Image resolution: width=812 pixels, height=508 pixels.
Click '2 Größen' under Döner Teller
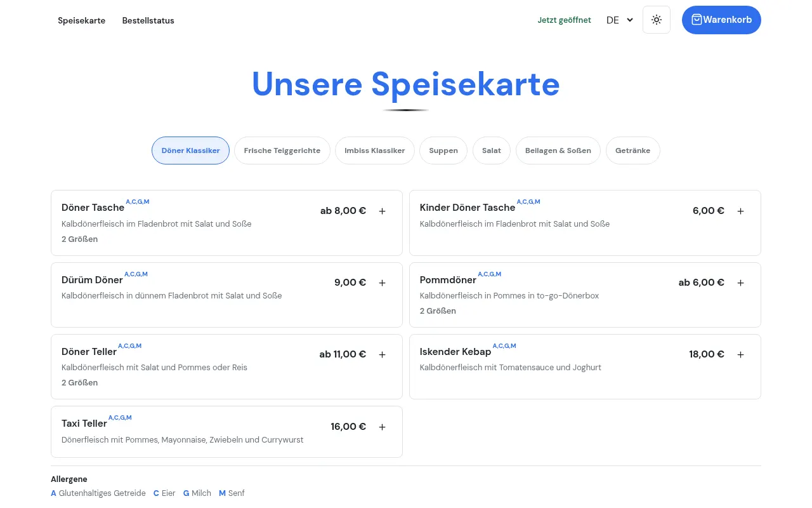(79, 383)
